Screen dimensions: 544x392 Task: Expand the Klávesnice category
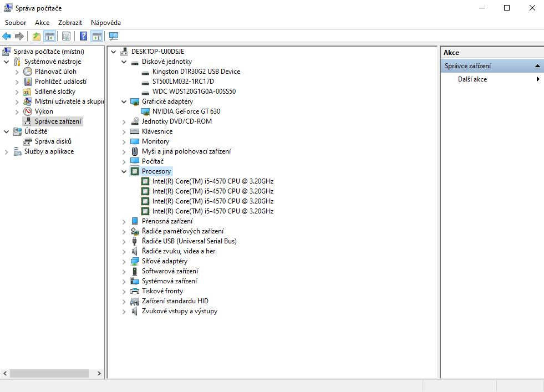click(x=124, y=131)
